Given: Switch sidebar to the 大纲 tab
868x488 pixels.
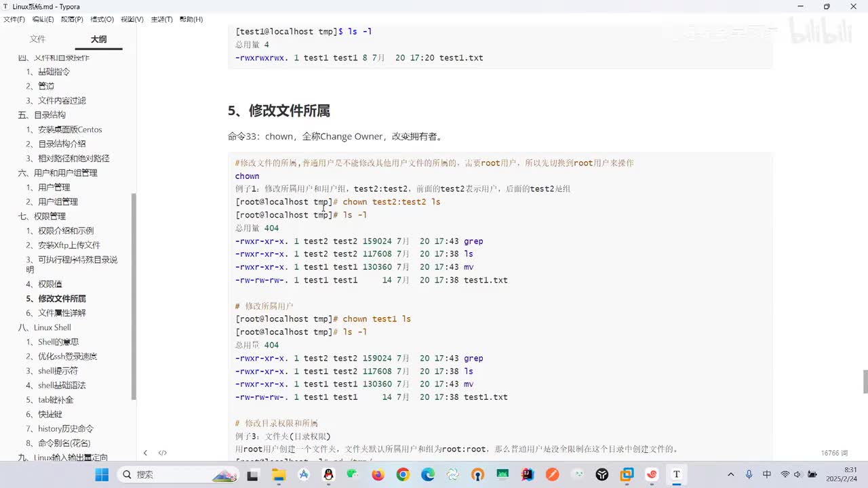Looking at the screenshot, I should (x=99, y=39).
